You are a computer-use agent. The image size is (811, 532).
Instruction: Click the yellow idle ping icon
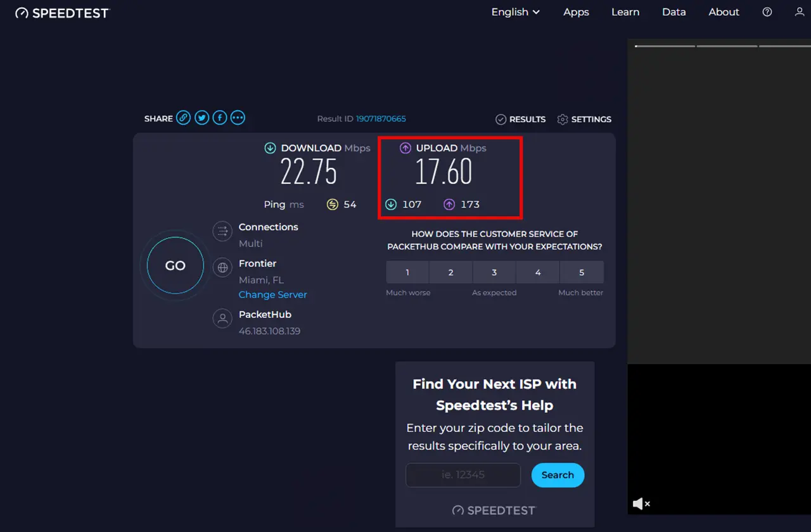click(x=333, y=205)
